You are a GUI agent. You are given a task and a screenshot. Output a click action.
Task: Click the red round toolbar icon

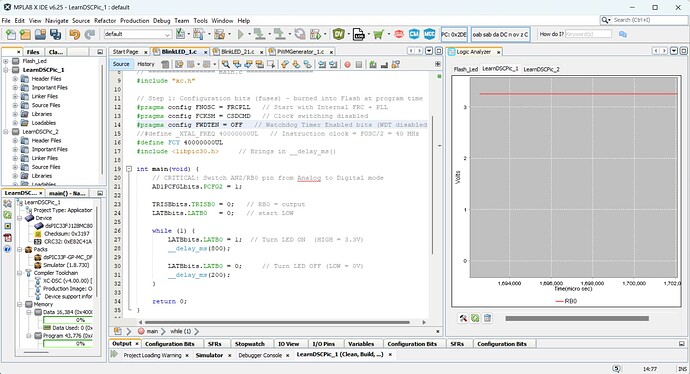click(x=399, y=34)
